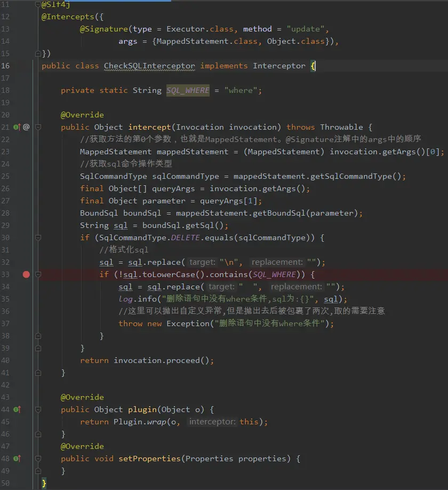Screen dimensions: 448x490
Task: Collapse the intercept method fold on line 21
Action: coord(38,127)
